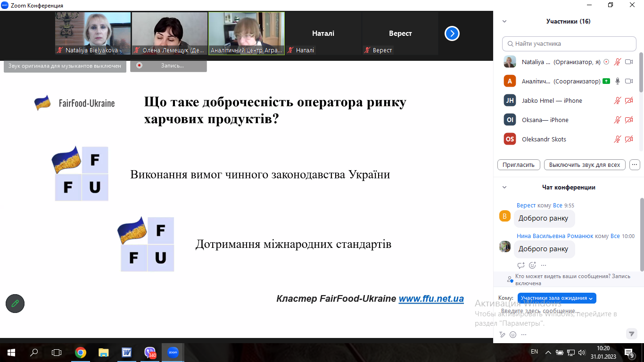Toggle Oksana iPhone camera icon

[629, 120]
